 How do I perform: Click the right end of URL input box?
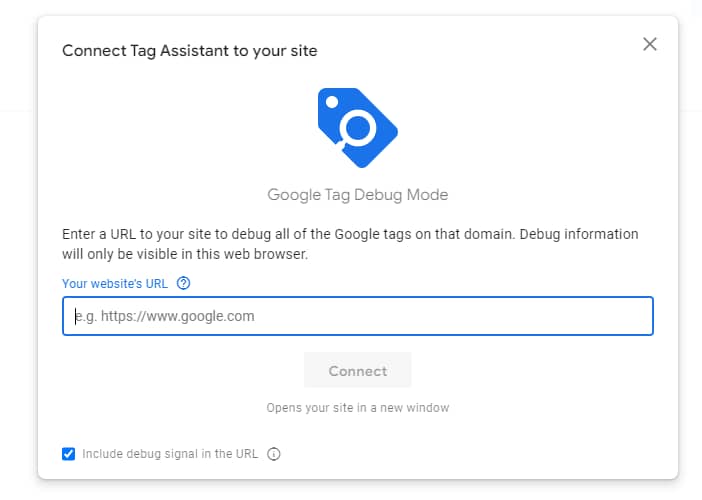point(636,316)
